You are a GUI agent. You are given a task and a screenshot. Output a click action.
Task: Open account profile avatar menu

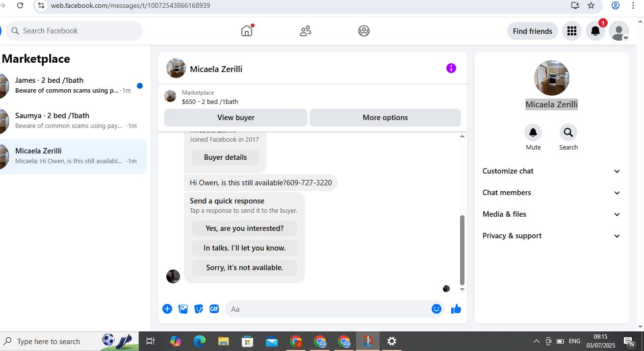point(619,31)
